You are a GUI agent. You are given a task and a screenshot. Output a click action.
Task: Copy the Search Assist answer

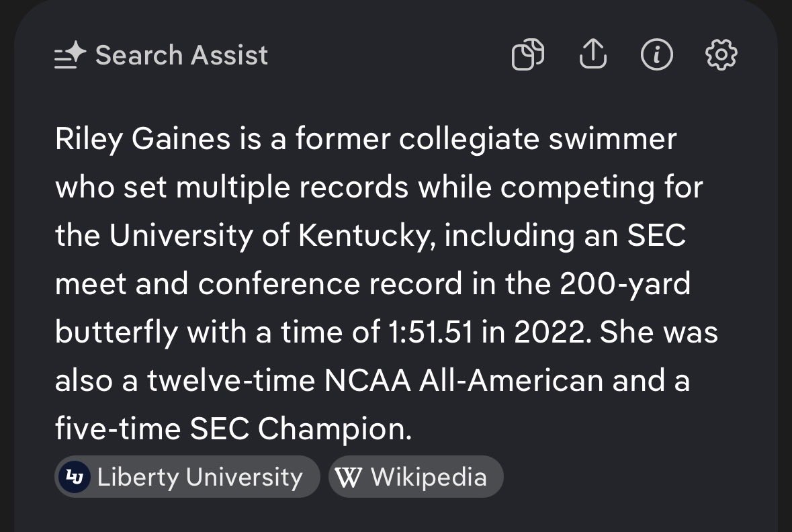pyautogui.click(x=527, y=54)
